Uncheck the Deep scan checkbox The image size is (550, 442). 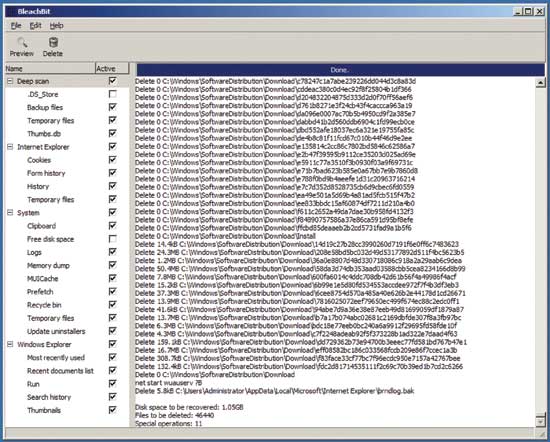click(113, 81)
